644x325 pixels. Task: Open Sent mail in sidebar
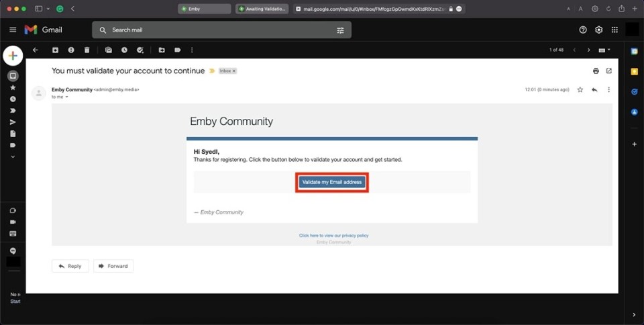click(x=13, y=122)
